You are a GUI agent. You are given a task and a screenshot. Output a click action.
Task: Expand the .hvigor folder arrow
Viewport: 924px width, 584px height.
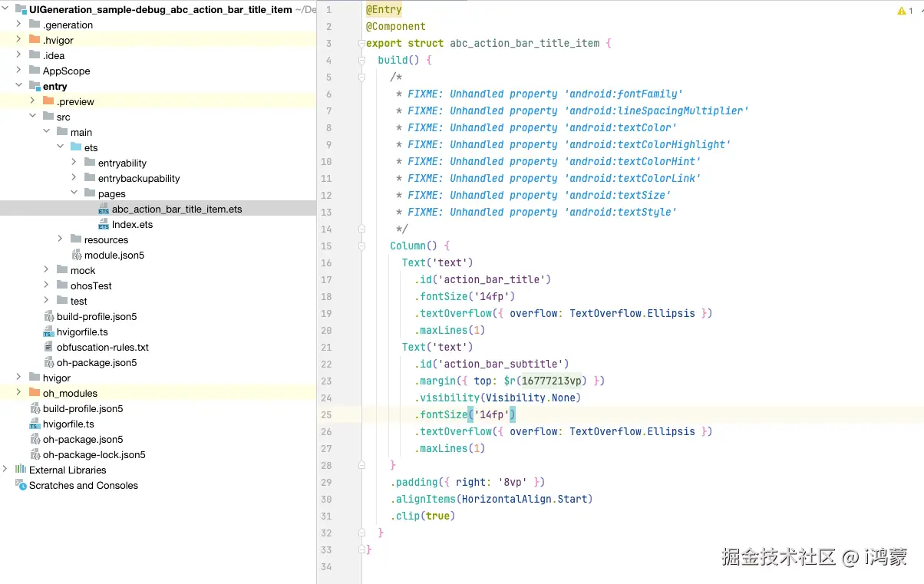20,40
